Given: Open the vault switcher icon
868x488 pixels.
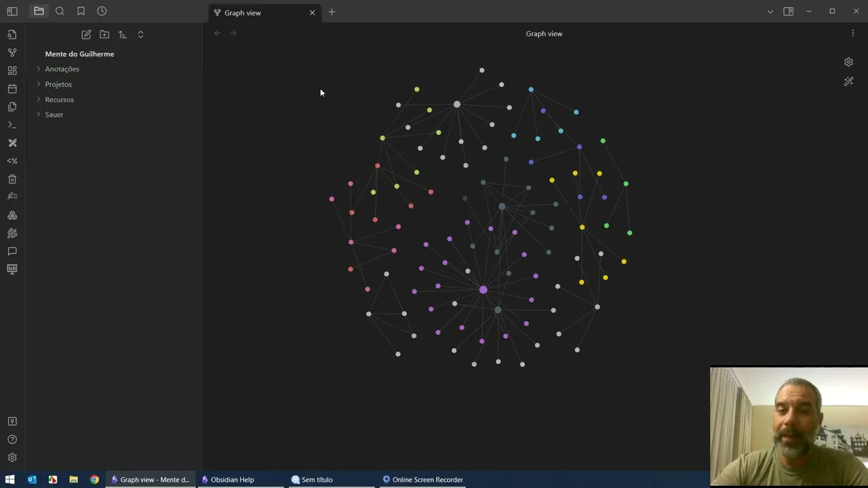Looking at the screenshot, I should (12, 422).
